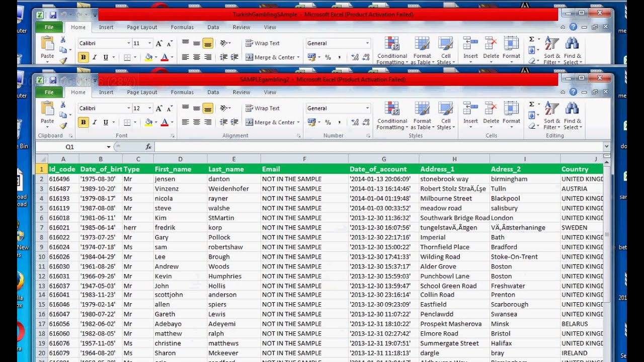This screenshot has height=362, width=644.
Task: Open Find & Select in TurkishGamblingSAmple window
Action: pos(573,51)
